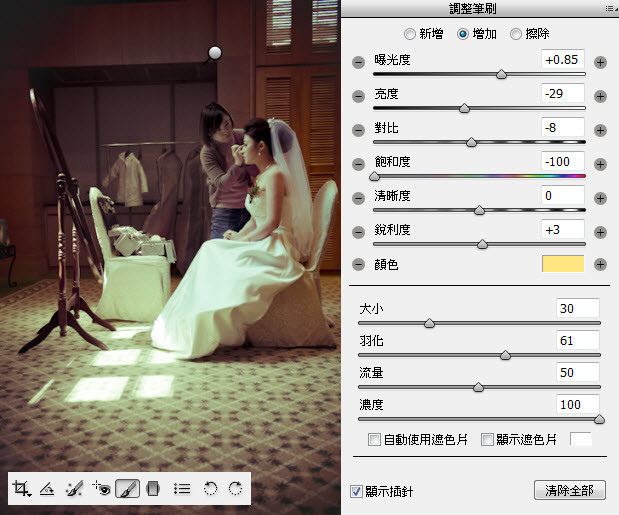Click the adjustment brush pin on photo
The image size is (619, 515).
[x=215, y=52]
